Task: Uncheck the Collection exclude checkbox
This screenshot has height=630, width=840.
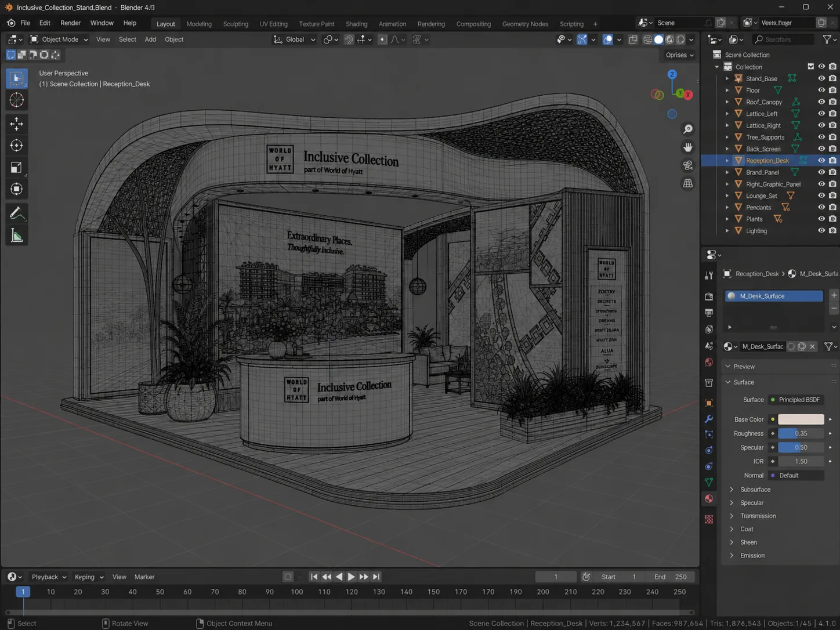Action: click(x=811, y=67)
